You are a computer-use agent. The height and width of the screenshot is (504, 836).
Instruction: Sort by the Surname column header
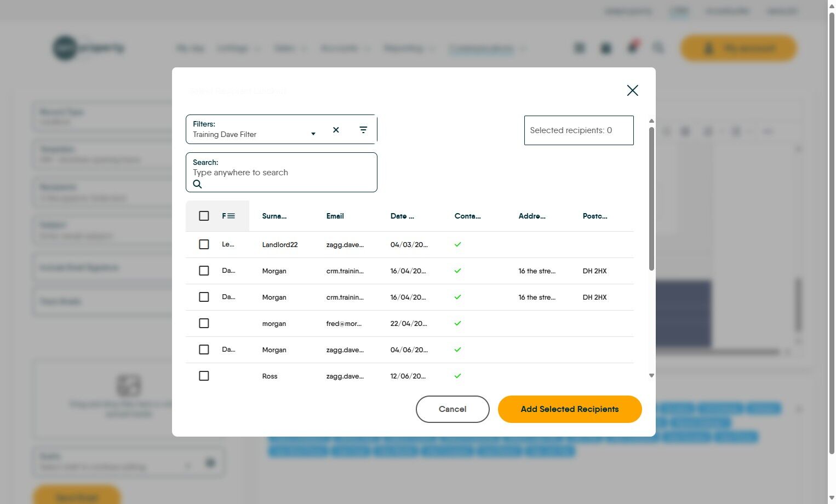[274, 216]
